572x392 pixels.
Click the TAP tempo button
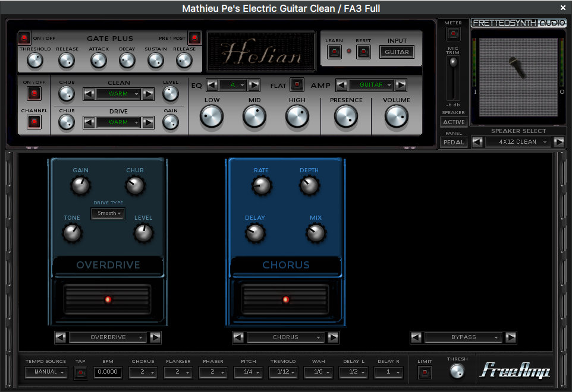click(81, 372)
